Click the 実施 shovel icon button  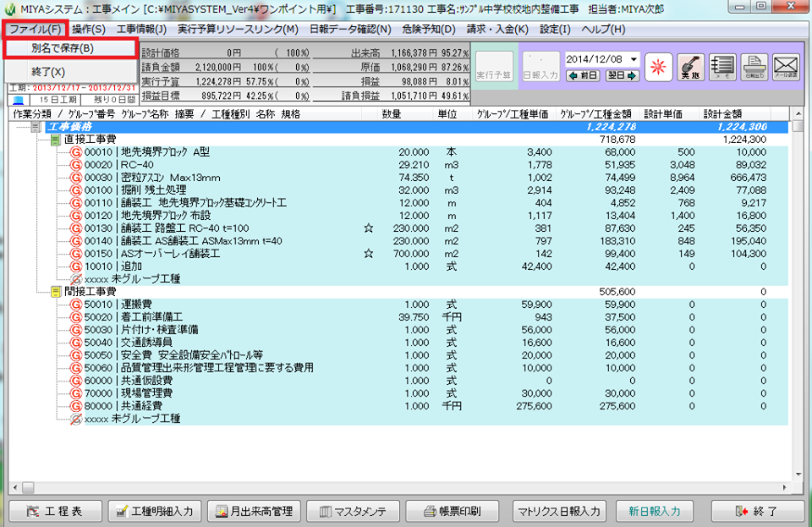click(x=690, y=67)
